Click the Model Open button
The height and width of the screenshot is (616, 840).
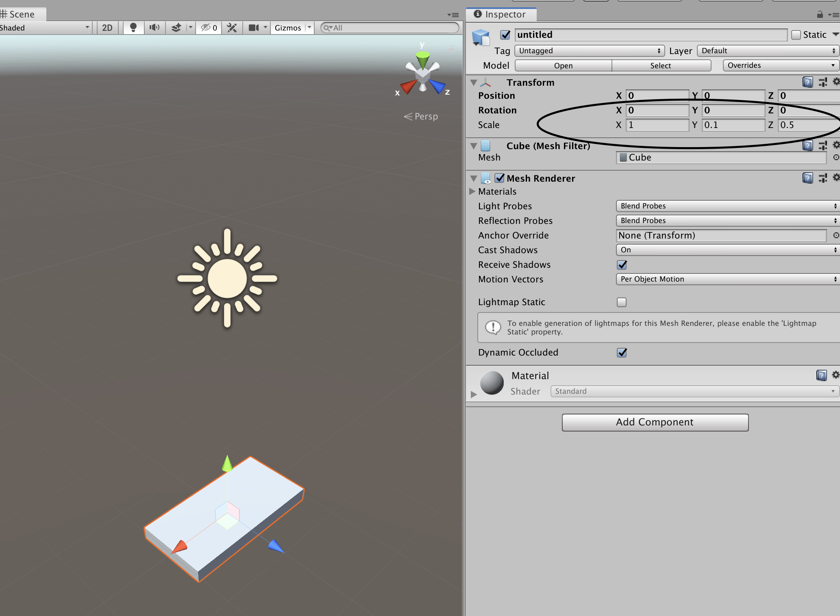[561, 65]
